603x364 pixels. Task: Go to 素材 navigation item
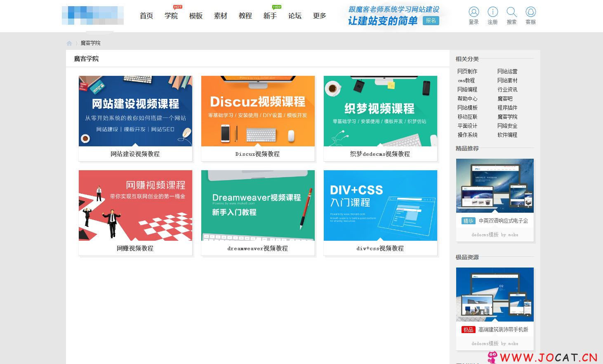221,16
